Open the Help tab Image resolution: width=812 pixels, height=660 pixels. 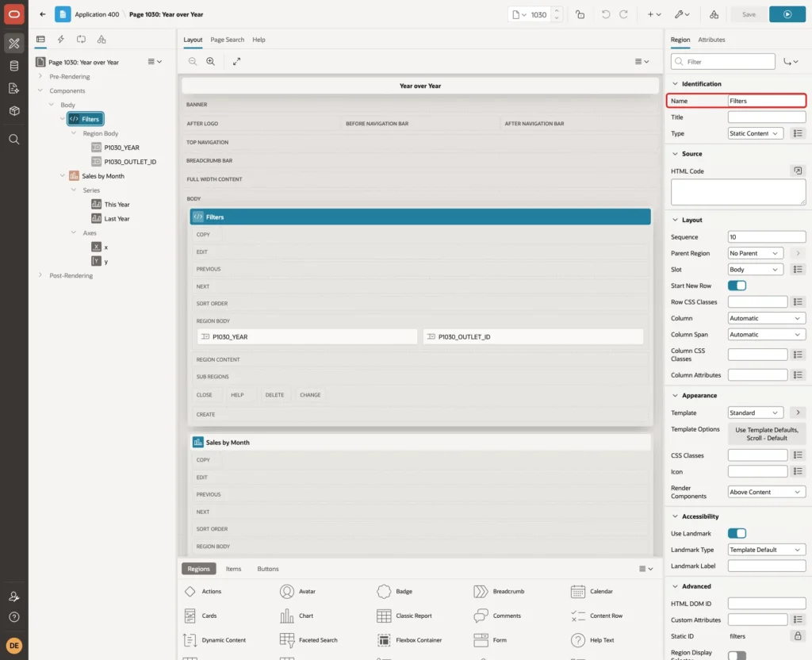[x=259, y=40]
